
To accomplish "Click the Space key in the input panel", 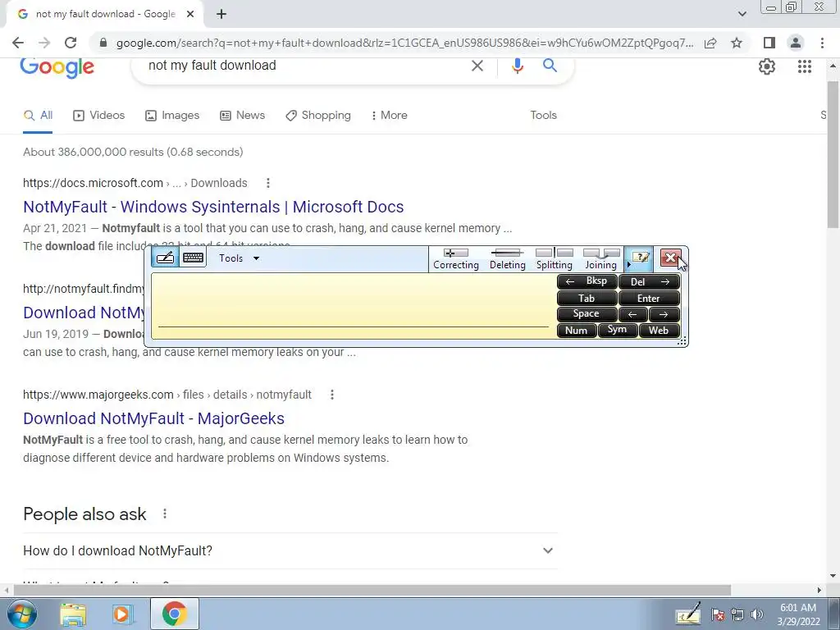I will [x=587, y=314].
